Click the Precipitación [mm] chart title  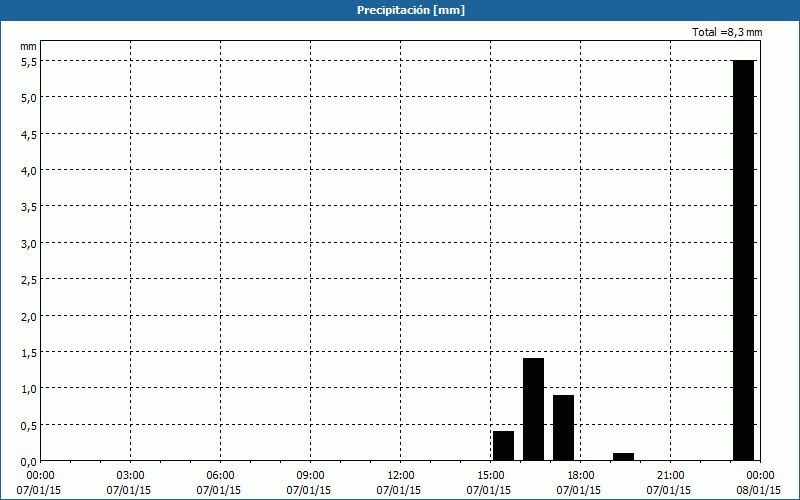411,10
